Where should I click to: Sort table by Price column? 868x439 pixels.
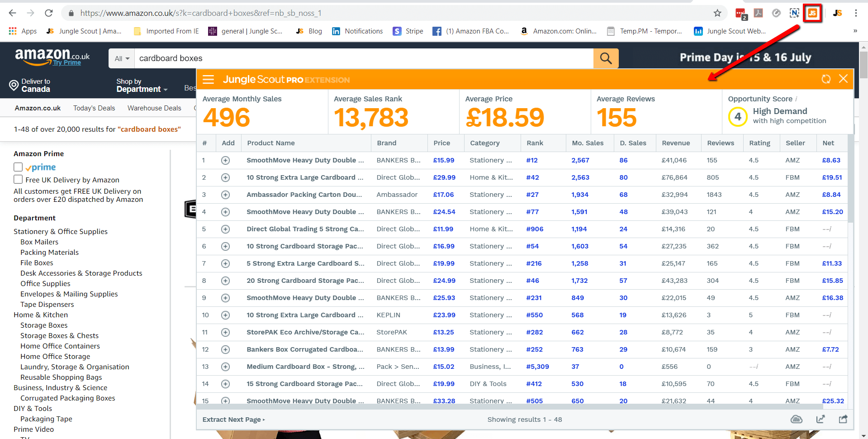point(441,143)
